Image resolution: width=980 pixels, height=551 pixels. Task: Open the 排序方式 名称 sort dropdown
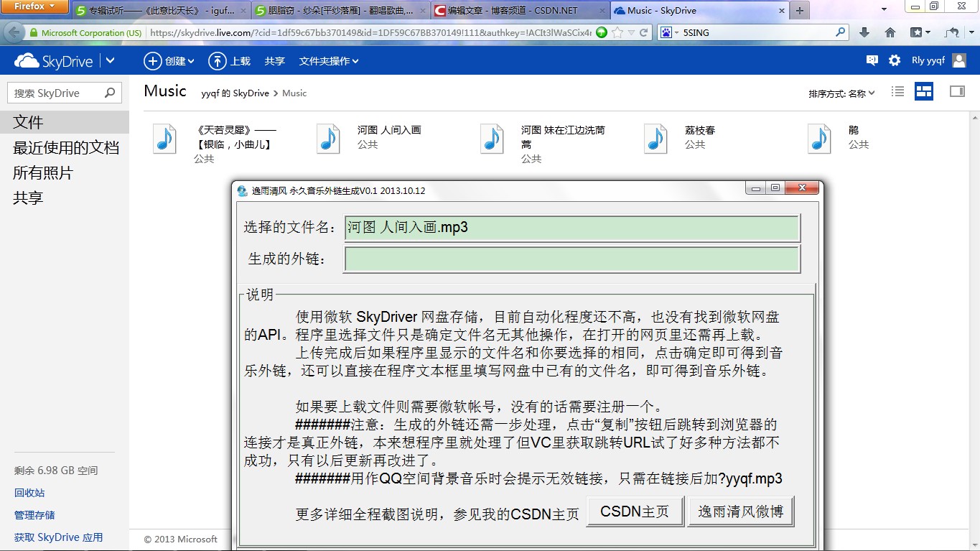(841, 93)
